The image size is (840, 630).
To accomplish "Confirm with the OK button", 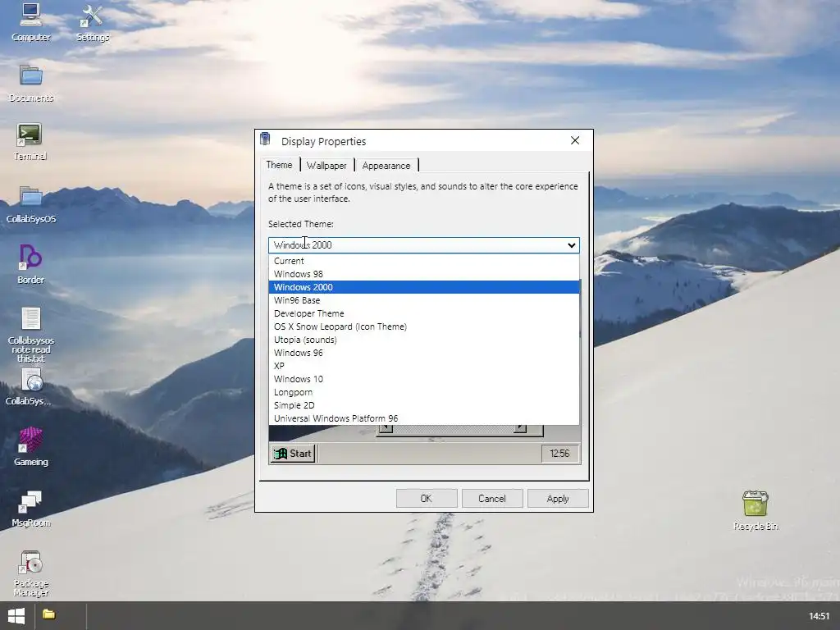I will (x=427, y=498).
